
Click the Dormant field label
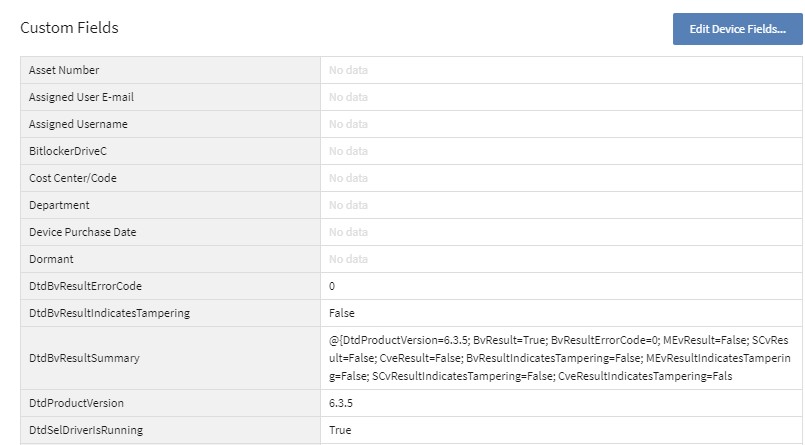pos(53,259)
